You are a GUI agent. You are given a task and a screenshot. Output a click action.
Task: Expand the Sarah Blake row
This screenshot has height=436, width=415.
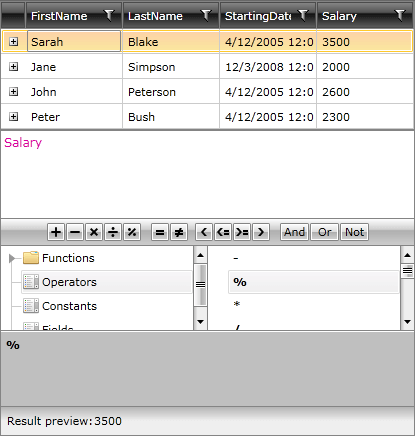(x=13, y=42)
